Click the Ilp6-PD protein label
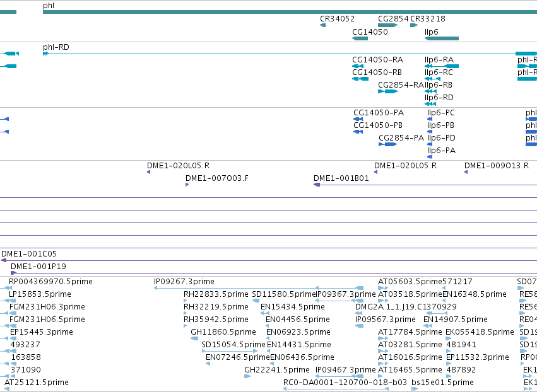537x392 pixels. (x=441, y=138)
